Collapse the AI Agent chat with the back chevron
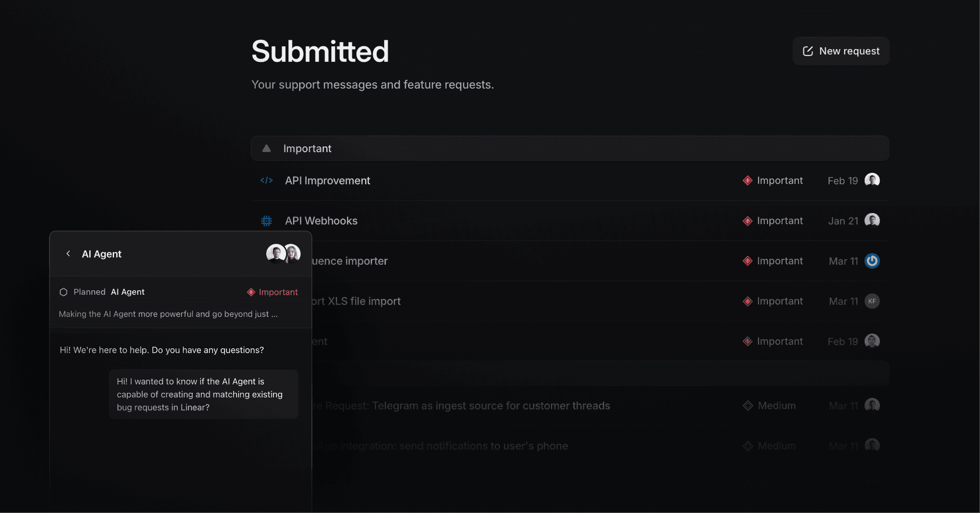The width and height of the screenshot is (980, 513). [x=68, y=253]
